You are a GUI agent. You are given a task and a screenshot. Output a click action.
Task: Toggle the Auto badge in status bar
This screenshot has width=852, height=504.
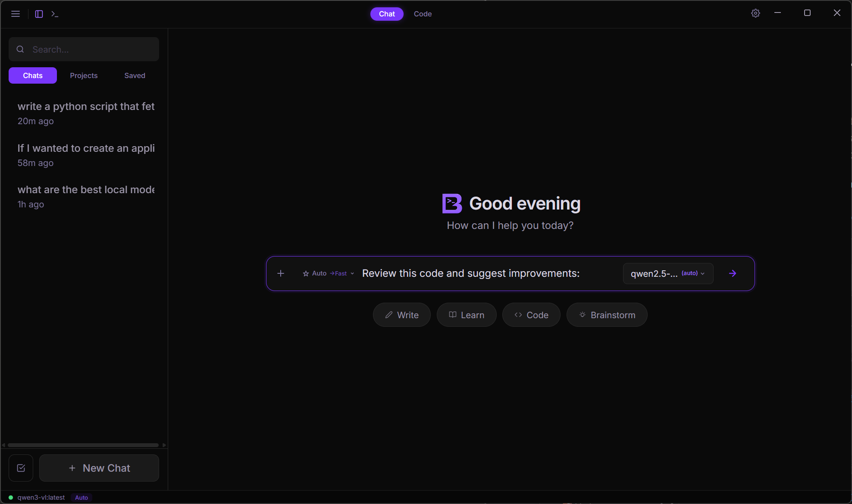[x=81, y=498]
